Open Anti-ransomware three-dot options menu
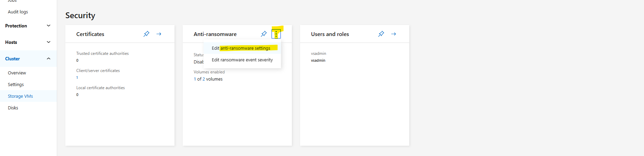Screen dimensions: 644x156 click(x=276, y=34)
